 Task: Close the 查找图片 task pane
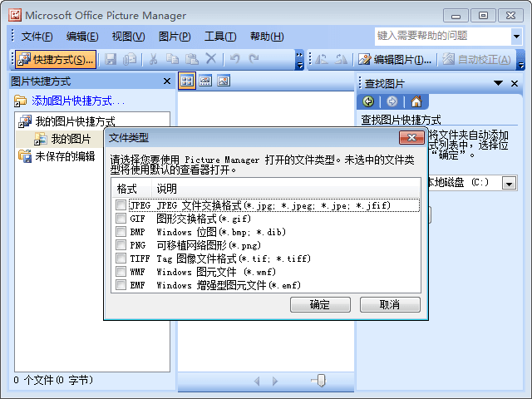[x=515, y=83]
